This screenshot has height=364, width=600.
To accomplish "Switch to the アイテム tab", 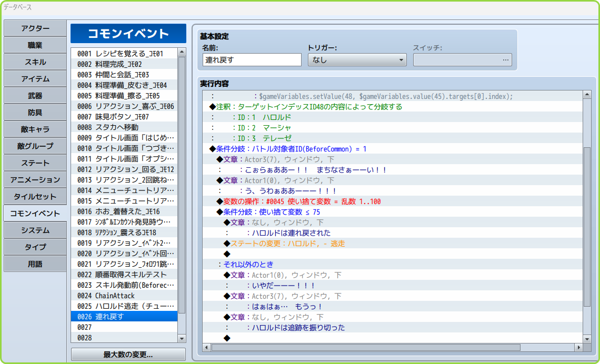I will [x=35, y=79].
